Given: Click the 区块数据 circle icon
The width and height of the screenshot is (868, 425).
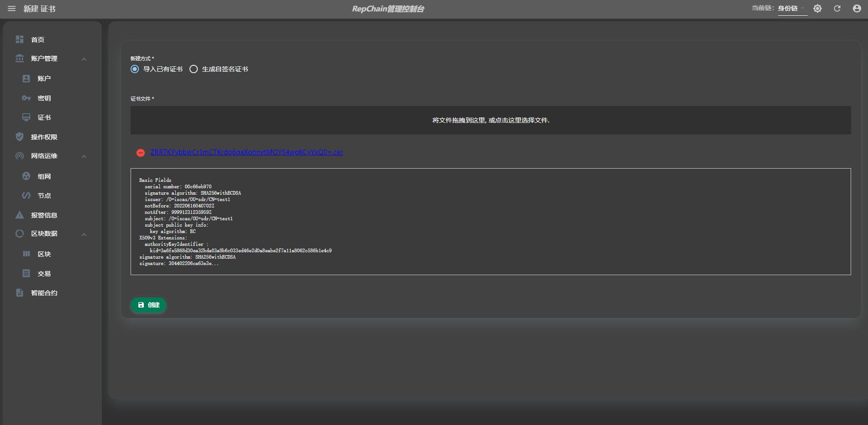Looking at the screenshot, I should 20,234.
